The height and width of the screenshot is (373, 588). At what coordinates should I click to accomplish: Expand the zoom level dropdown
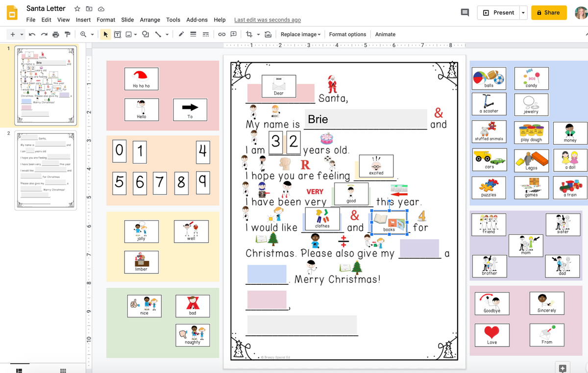coord(92,34)
